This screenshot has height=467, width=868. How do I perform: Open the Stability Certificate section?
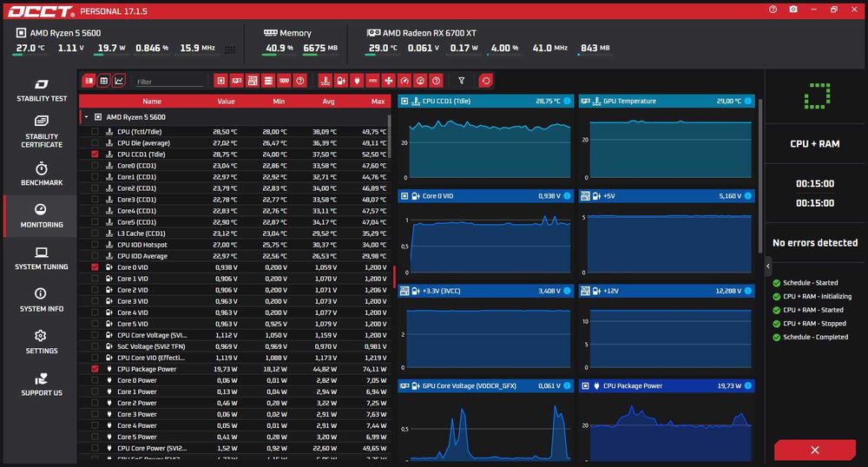coord(42,132)
